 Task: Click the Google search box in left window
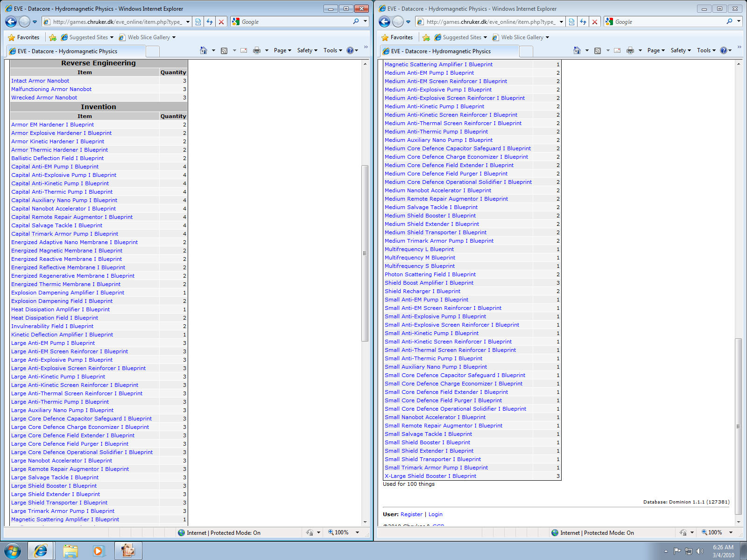[296, 21]
